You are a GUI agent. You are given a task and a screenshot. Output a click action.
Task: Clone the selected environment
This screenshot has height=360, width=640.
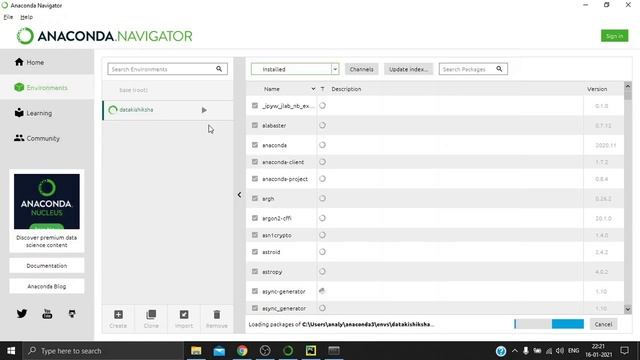tap(151, 319)
